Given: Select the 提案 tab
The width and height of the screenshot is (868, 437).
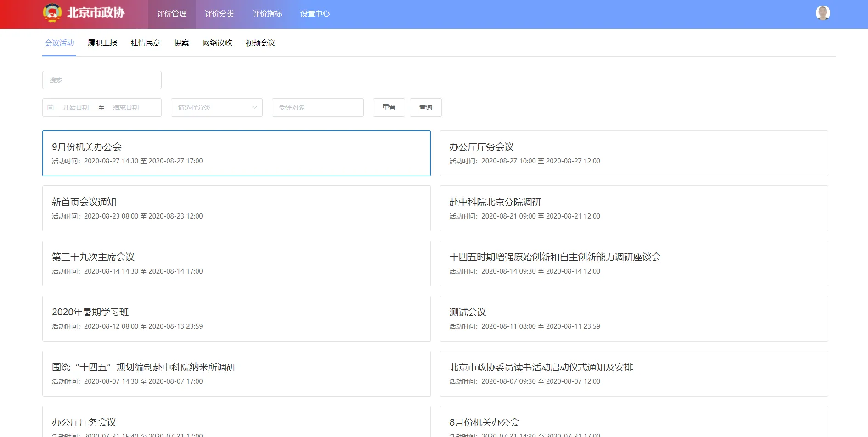Looking at the screenshot, I should [x=181, y=43].
